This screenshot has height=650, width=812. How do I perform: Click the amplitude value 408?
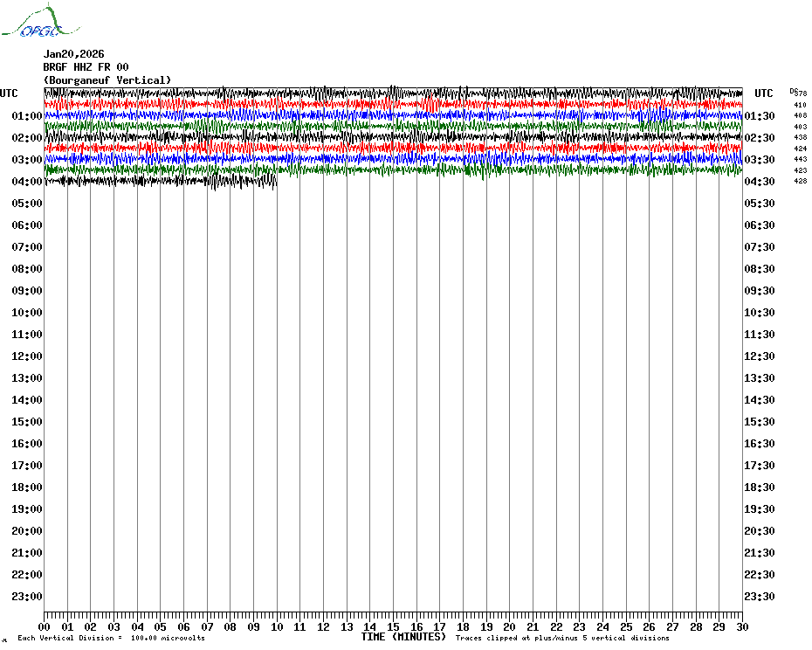click(x=800, y=115)
